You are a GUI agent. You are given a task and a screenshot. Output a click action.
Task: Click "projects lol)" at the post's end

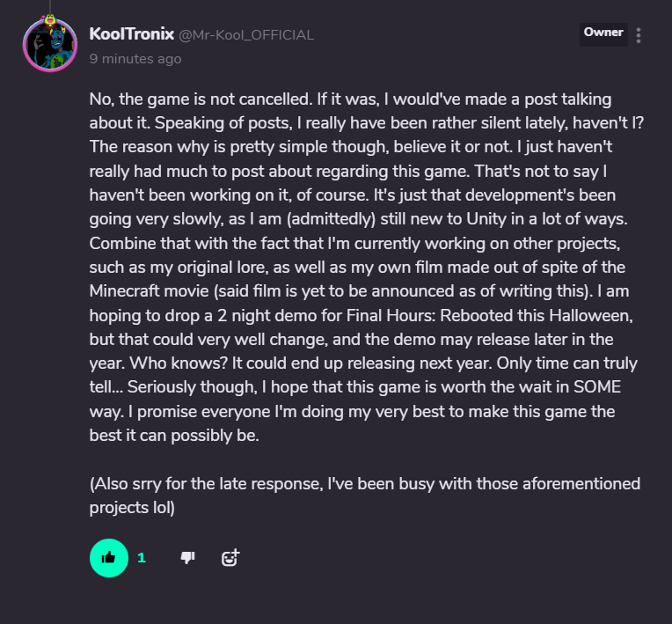pyautogui.click(x=132, y=508)
